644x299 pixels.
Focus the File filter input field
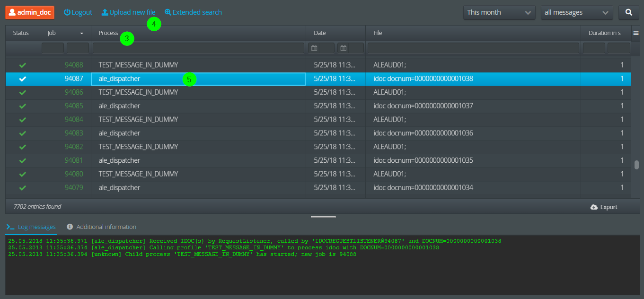tap(473, 48)
